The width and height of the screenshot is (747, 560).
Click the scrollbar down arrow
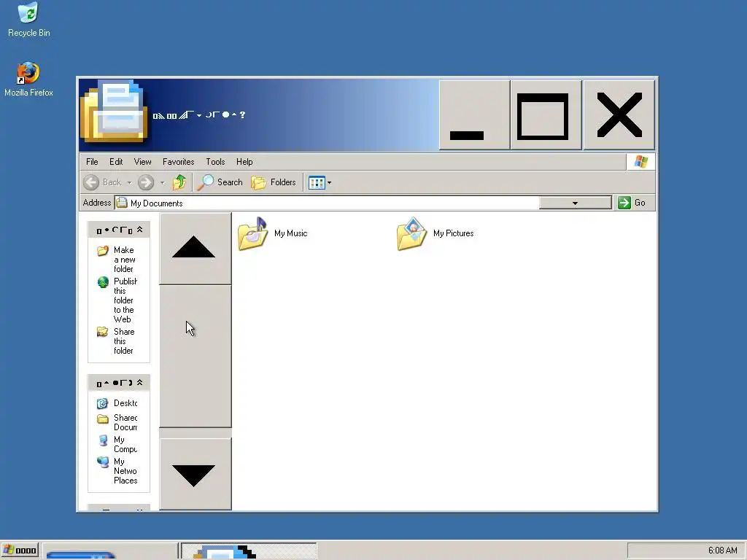(x=195, y=474)
